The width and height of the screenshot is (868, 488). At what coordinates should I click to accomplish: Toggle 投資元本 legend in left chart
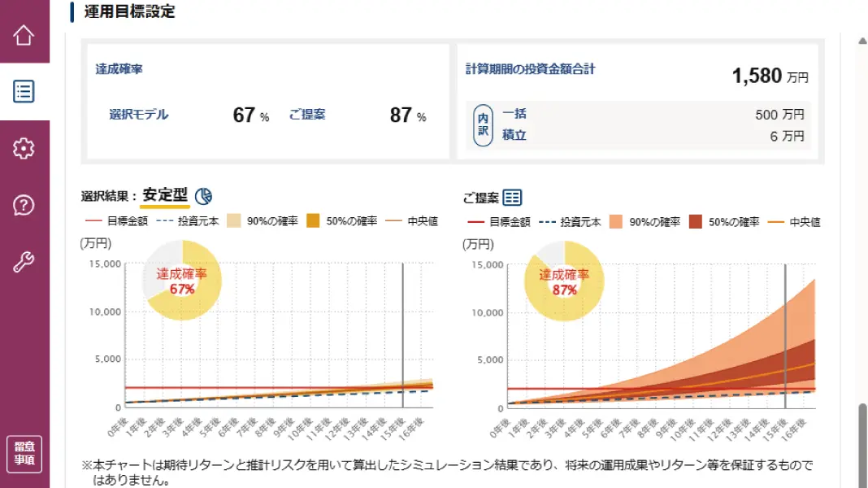(x=188, y=221)
